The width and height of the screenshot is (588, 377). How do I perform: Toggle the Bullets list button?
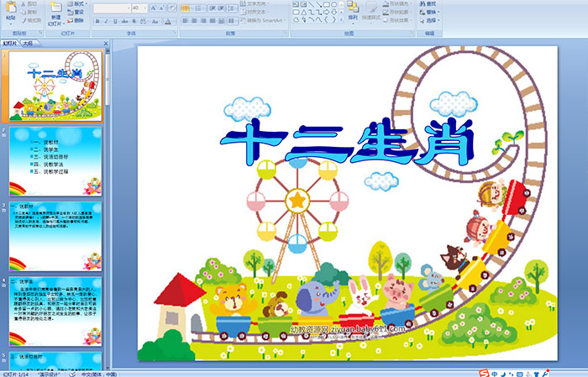point(186,8)
